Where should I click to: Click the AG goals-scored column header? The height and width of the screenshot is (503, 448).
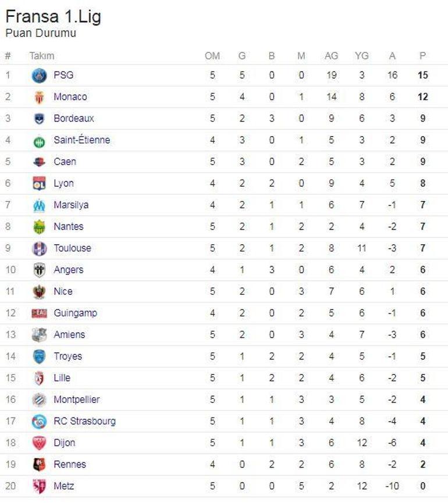tap(331, 56)
